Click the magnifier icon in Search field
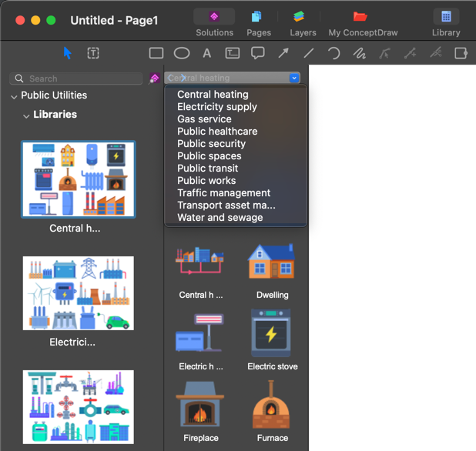 click(19, 79)
